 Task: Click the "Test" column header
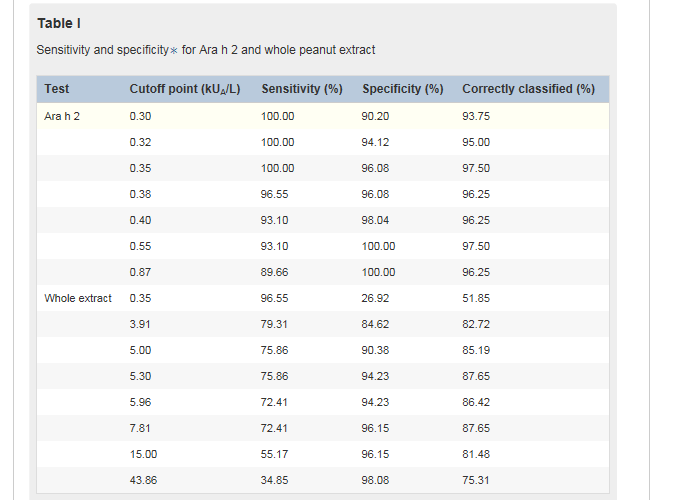tap(57, 89)
